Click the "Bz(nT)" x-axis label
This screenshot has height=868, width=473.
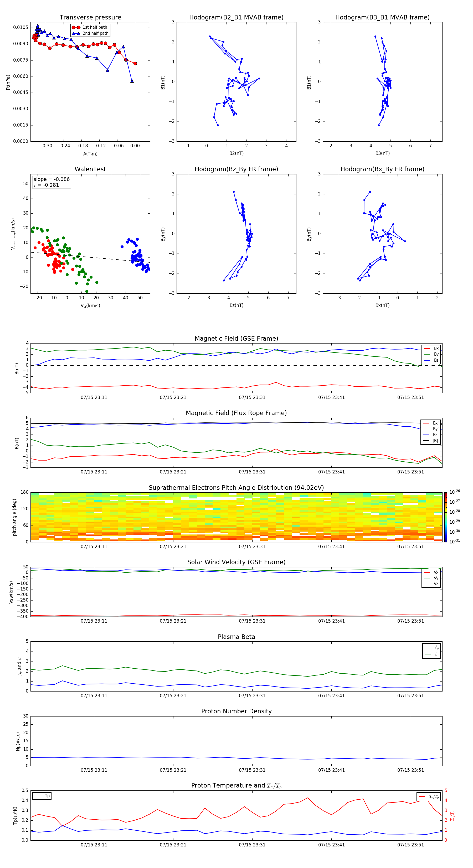236,305
